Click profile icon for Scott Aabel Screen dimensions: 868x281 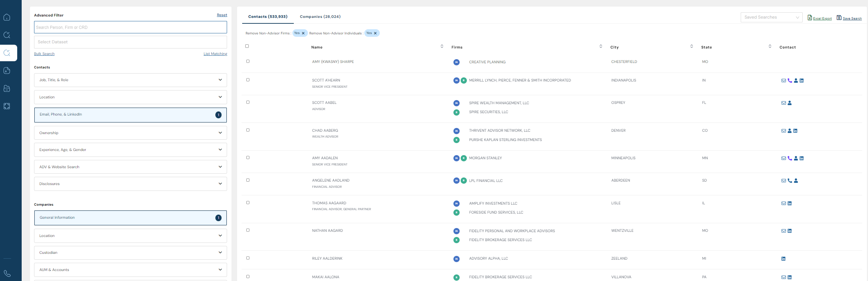click(x=790, y=103)
